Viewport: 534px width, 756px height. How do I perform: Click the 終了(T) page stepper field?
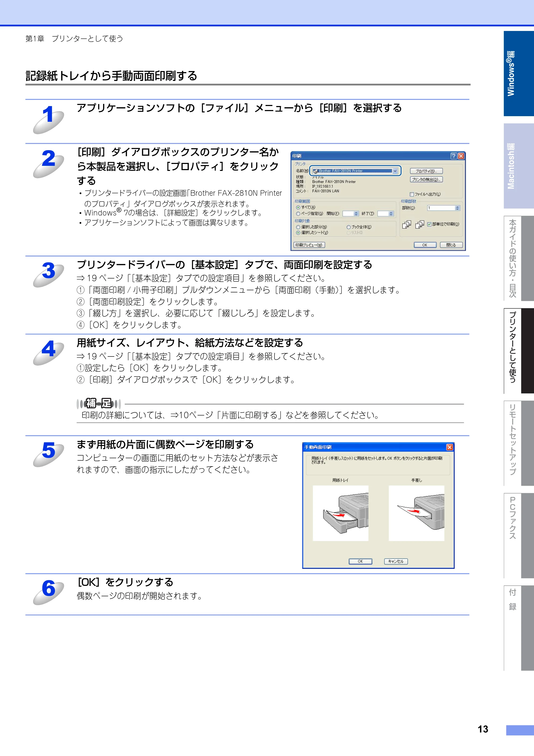point(385,214)
